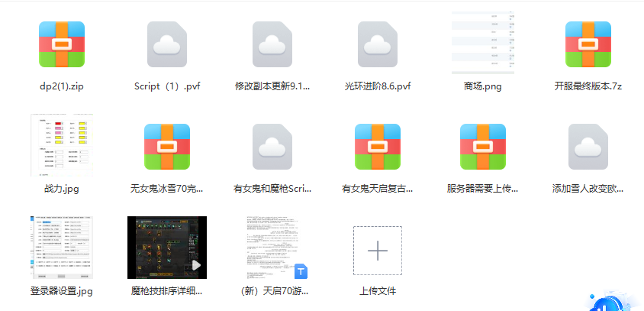
Task: Select the 无女鬼冰雪70 archive icon
Action: (x=166, y=147)
